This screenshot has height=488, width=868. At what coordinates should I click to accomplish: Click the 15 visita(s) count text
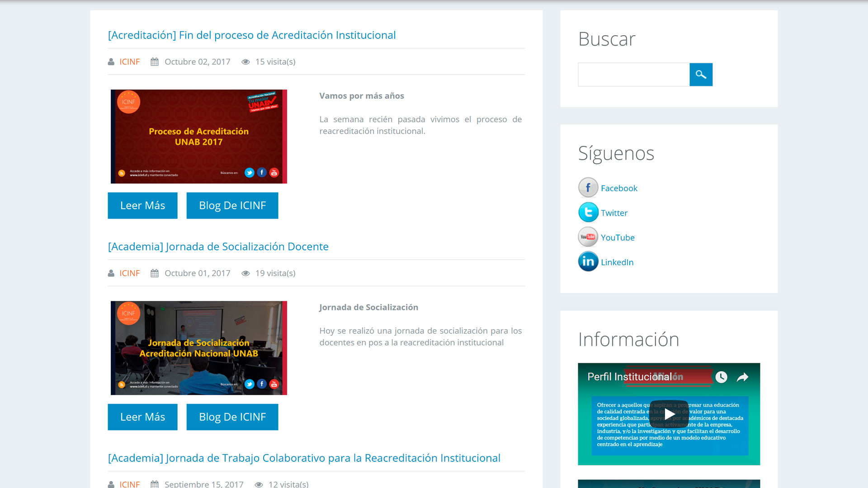[275, 62]
